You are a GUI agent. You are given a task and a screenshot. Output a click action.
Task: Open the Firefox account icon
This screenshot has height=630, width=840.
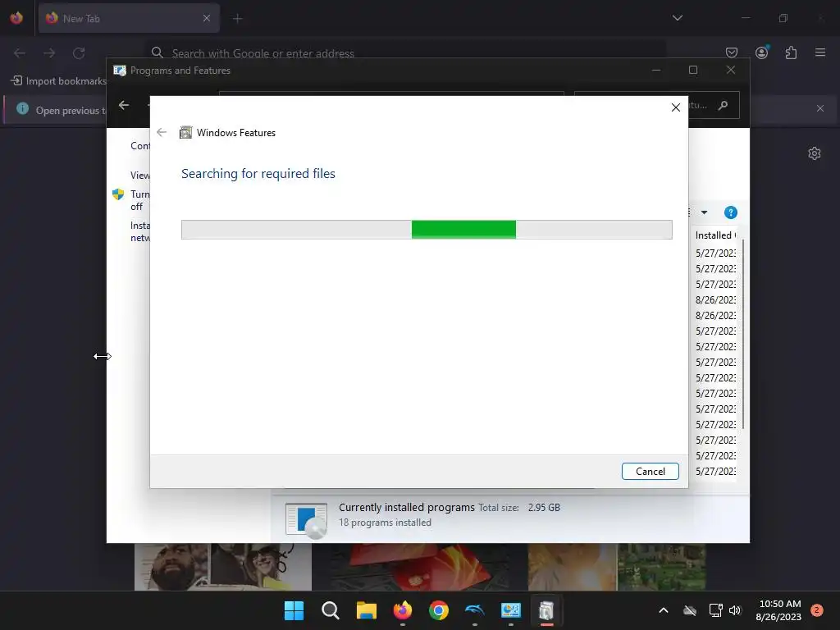(x=761, y=52)
